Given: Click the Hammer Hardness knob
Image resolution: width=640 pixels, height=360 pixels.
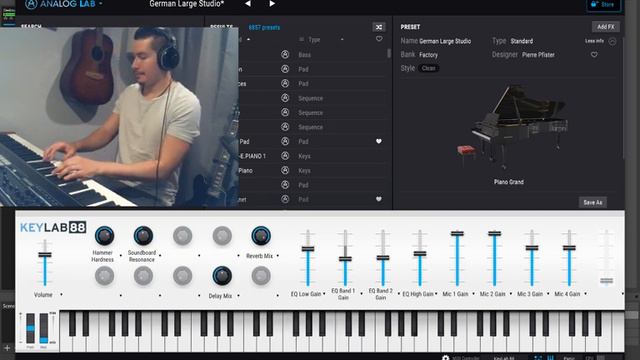Looking at the screenshot, I should (x=104, y=236).
